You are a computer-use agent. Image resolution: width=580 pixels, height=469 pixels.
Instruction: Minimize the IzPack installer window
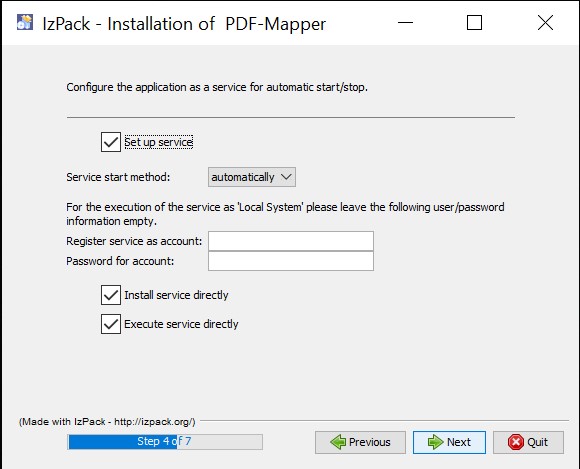pyautogui.click(x=405, y=23)
